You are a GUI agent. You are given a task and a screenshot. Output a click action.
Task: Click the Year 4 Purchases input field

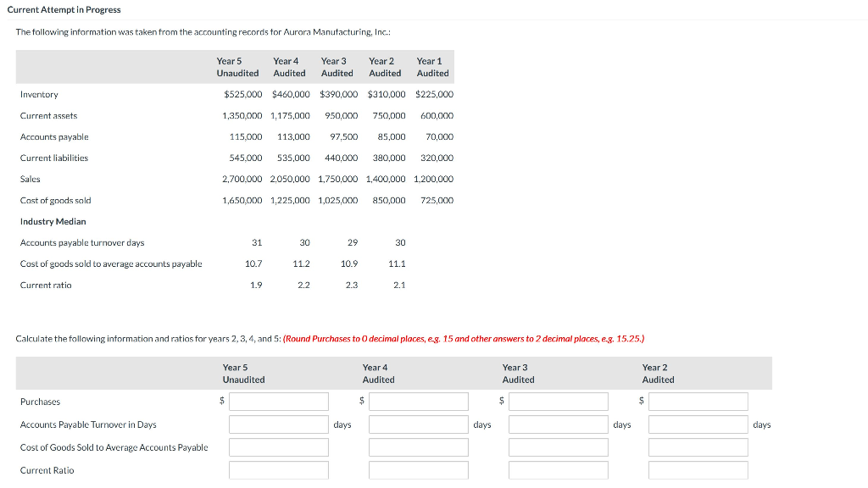419,401
